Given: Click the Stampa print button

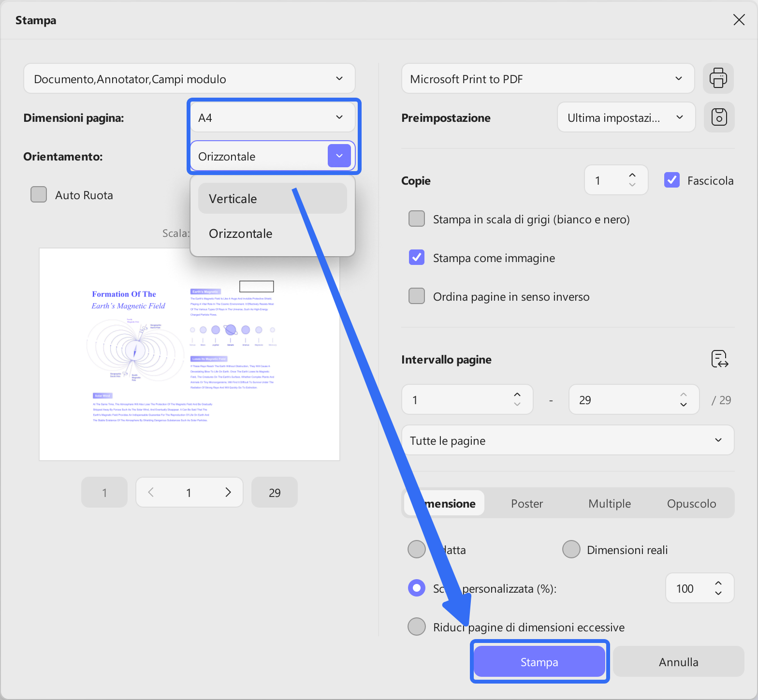Looking at the screenshot, I should pyautogui.click(x=539, y=662).
